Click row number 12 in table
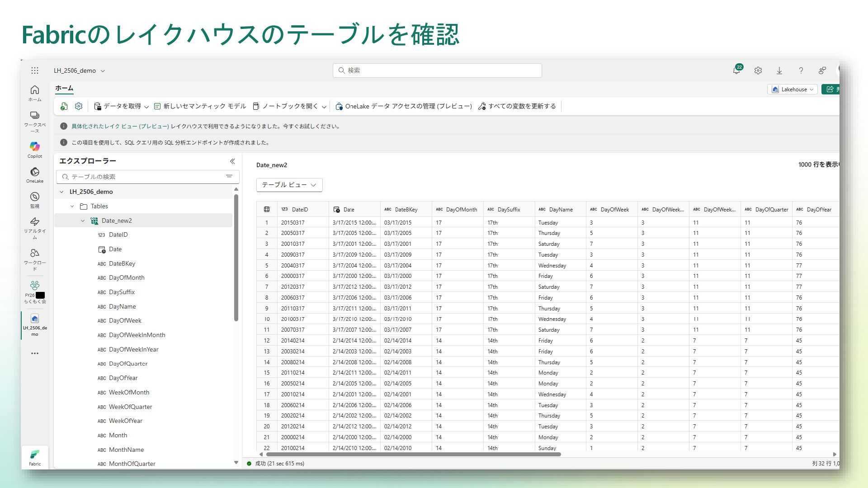Viewport: 868px width, 488px height. pyautogui.click(x=267, y=341)
